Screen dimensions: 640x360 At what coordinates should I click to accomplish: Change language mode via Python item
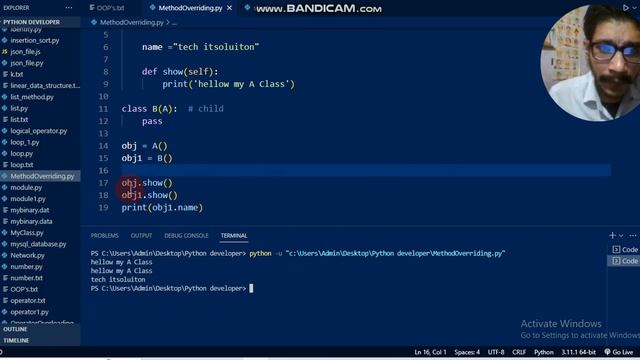pyautogui.click(x=544, y=352)
